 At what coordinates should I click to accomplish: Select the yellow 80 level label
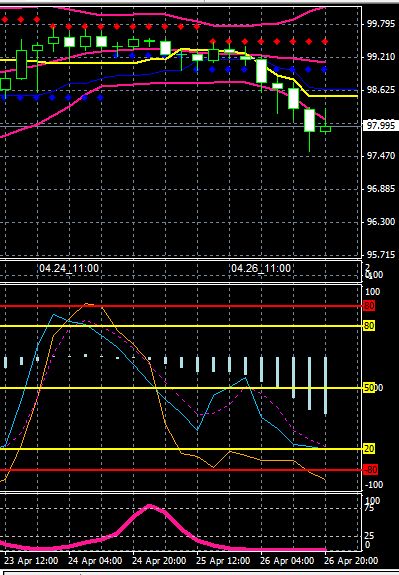[x=369, y=326]
